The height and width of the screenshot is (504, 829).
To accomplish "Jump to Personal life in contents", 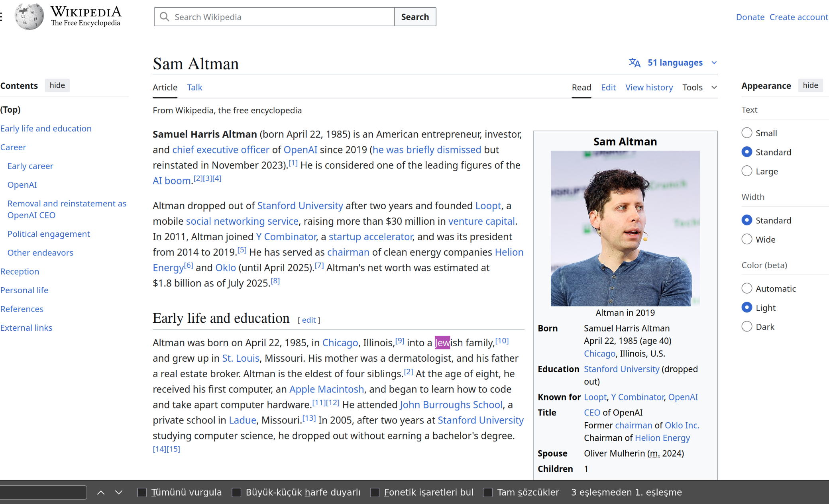I will (x=24, y=290).
